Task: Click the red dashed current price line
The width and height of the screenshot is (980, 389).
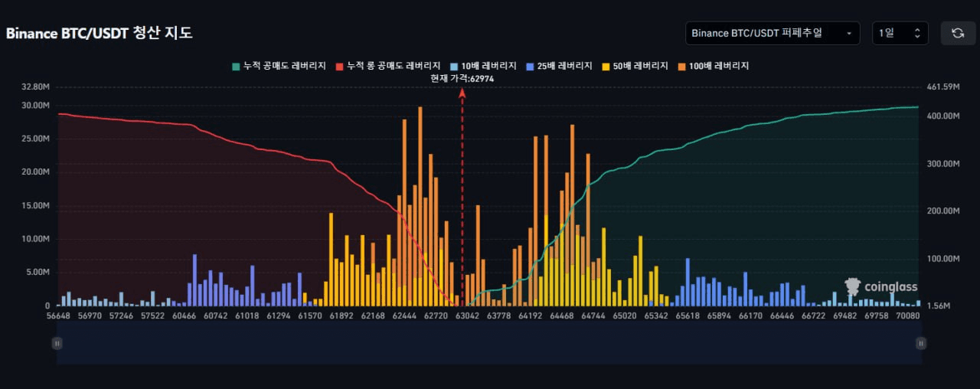Action: [x=462, y=198]
